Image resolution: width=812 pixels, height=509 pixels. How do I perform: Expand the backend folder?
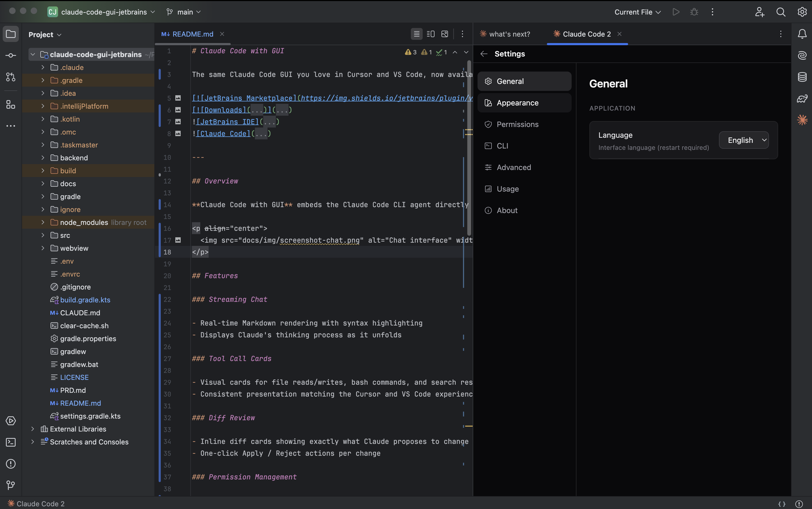[x=43, y=158]
